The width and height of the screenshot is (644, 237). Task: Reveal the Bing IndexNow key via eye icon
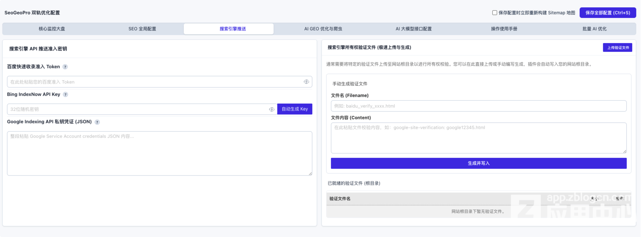[272, 109]
